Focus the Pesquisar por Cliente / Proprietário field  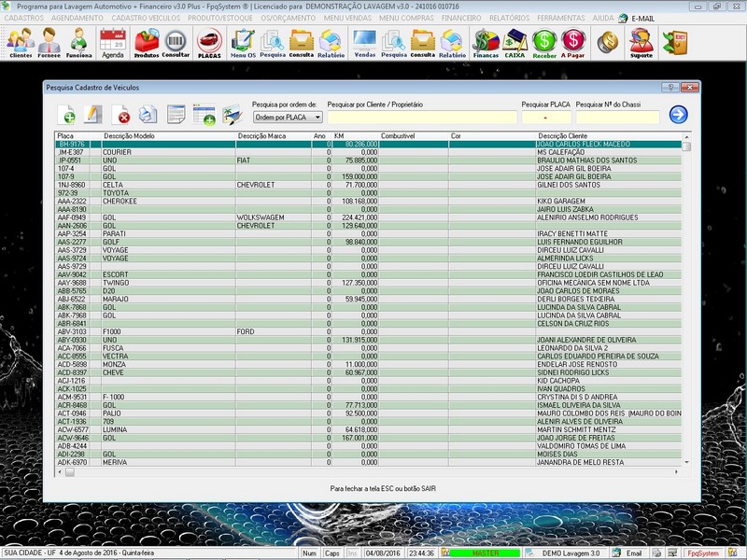[x=422, y=118]
